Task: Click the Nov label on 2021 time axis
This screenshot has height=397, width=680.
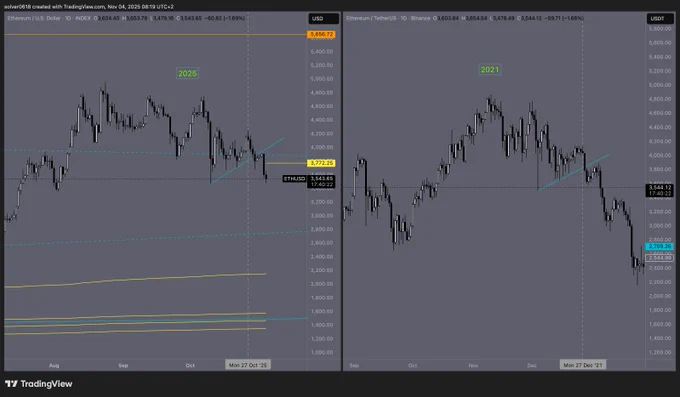Action: pos(473,365)
